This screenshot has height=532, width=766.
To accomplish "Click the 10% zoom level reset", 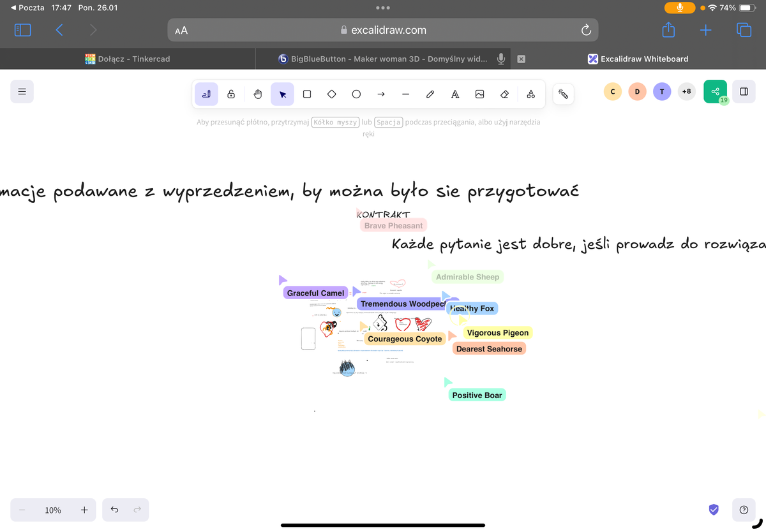I will pyautogui.click(x=53, y=510).
